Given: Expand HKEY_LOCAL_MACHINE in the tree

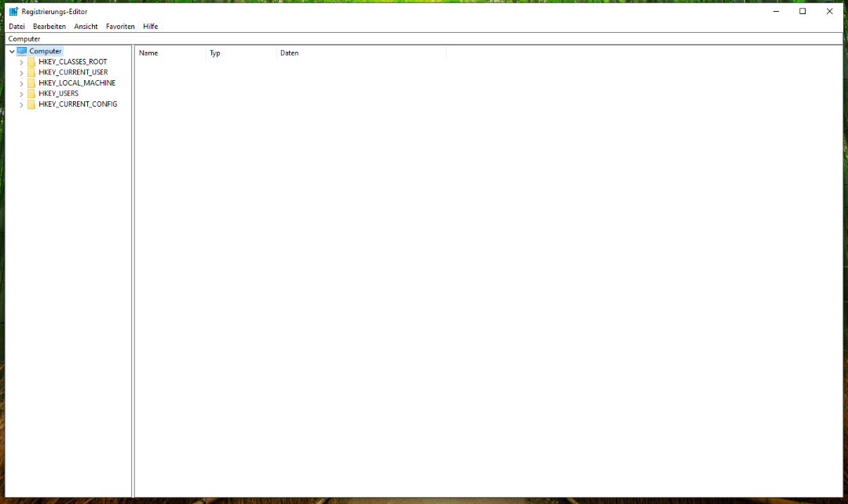Looking at the screenshot, I should [21, 82].
